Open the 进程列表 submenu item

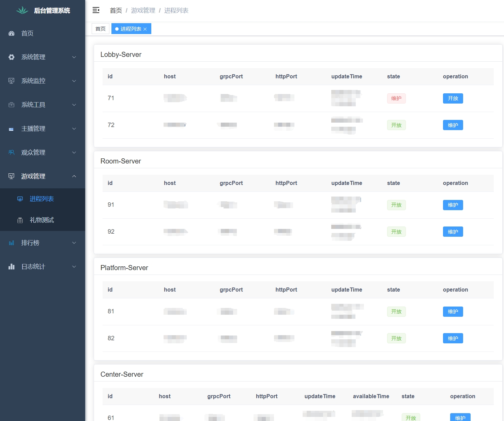pos(43,199)
